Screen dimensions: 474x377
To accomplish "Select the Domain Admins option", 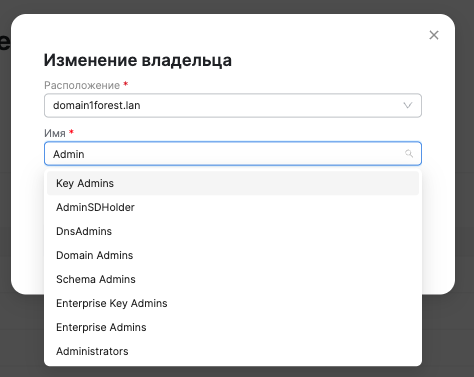I will [x=233, y=255].
